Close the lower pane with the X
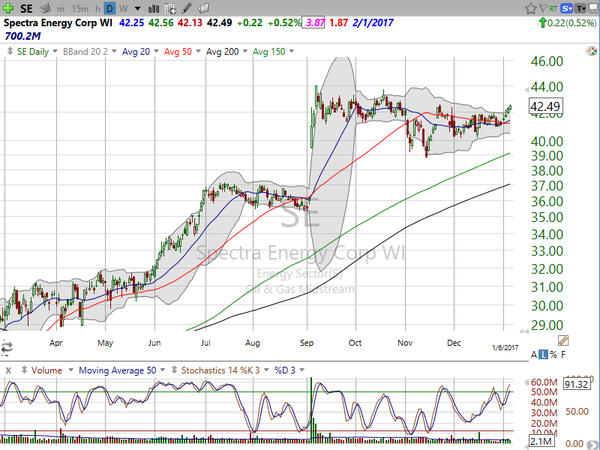The width and height of the screenshot is (600, 450). 8,370
